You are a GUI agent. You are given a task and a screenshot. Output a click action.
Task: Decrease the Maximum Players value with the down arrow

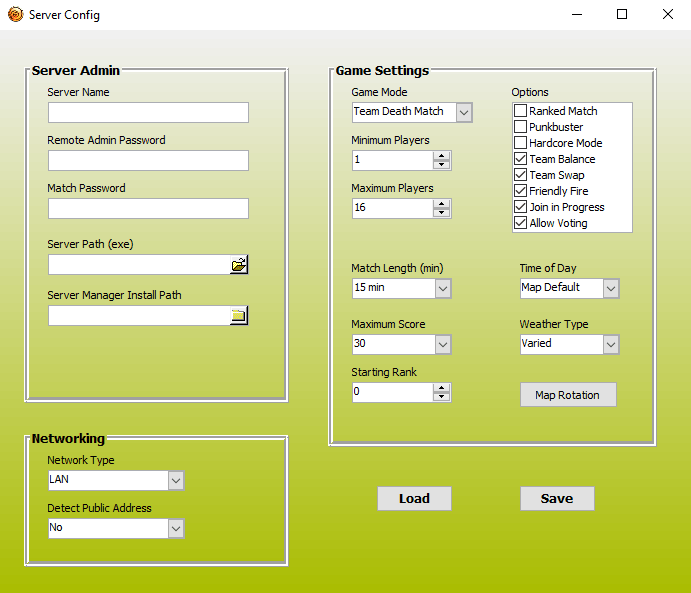[x=442, y=213]
